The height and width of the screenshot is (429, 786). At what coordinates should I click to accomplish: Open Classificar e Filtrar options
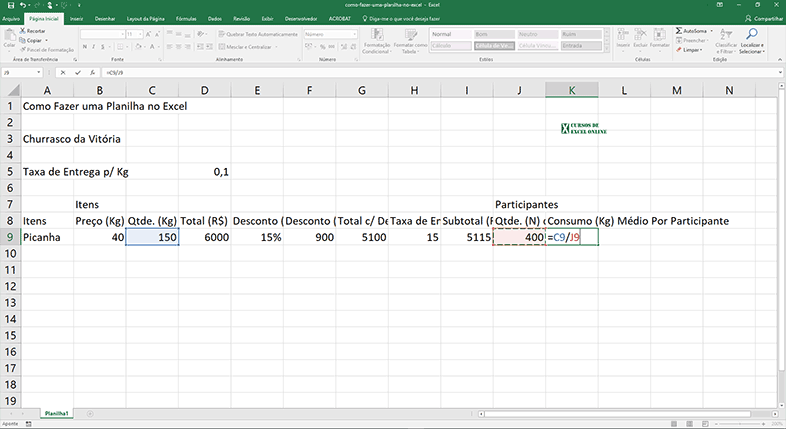(x=726, y=41)
